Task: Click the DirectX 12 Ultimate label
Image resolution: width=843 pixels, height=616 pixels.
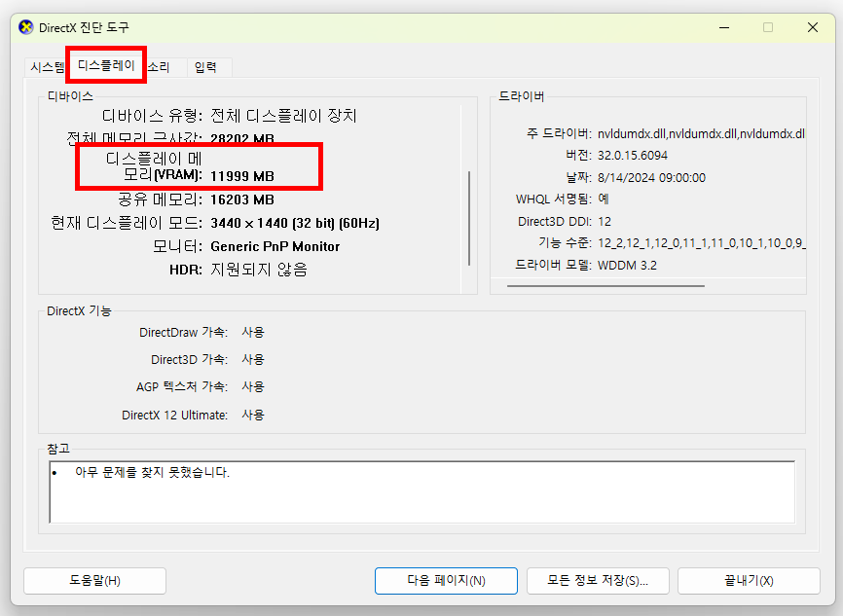Action: tap(174, 415)
